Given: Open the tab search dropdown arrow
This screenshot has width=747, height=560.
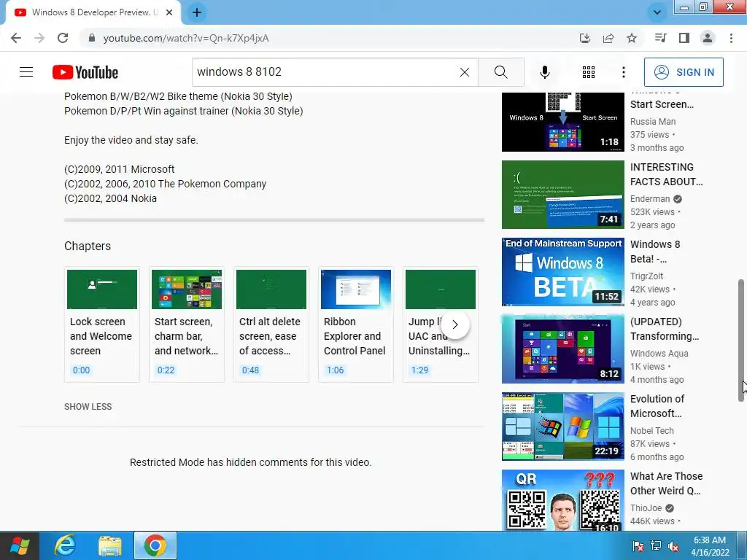Looking at the screenshot, I should pyautogui.click(x=657, y=12).
